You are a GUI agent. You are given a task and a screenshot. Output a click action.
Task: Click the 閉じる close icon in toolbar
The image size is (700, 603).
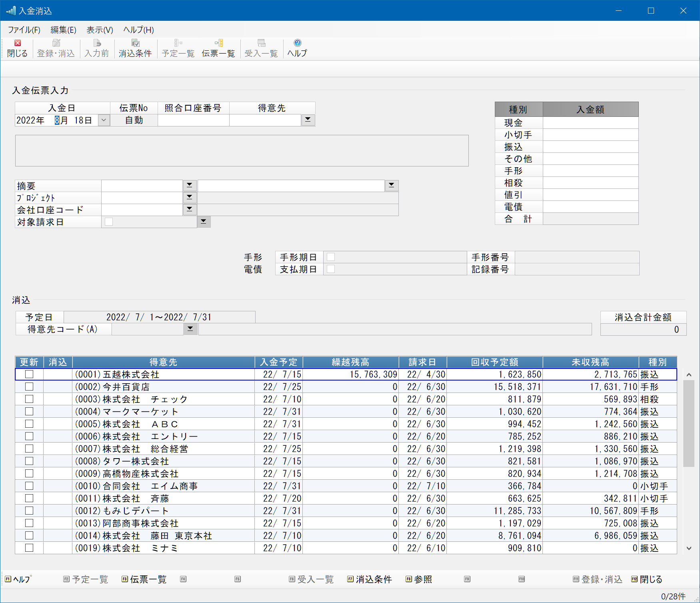point(18,43)
